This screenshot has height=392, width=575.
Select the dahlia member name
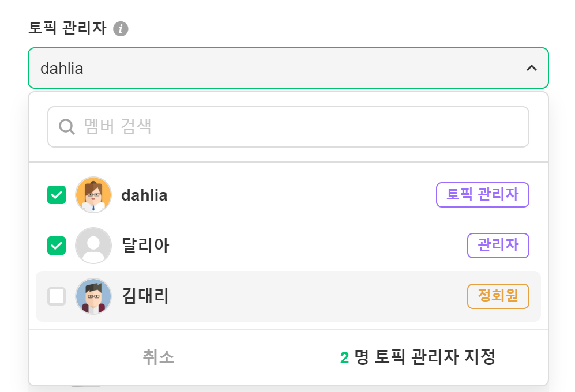coord(144,195)
